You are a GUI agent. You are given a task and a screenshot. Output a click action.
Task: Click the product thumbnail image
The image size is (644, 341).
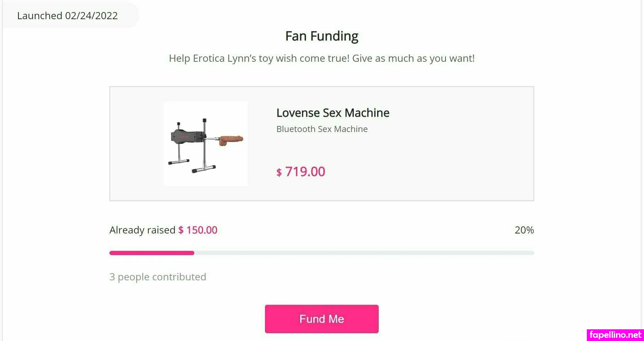pyautogui.click(x=205, y=144)
